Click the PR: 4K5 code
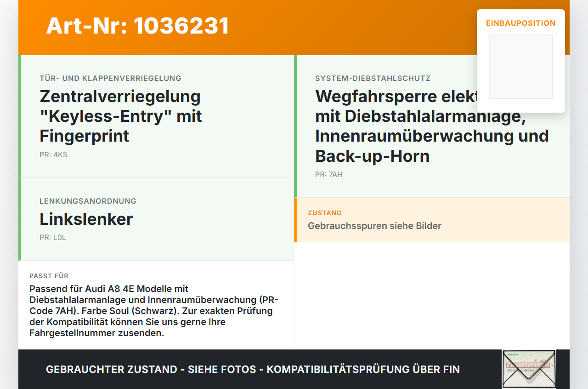 [x=53, y=155]
